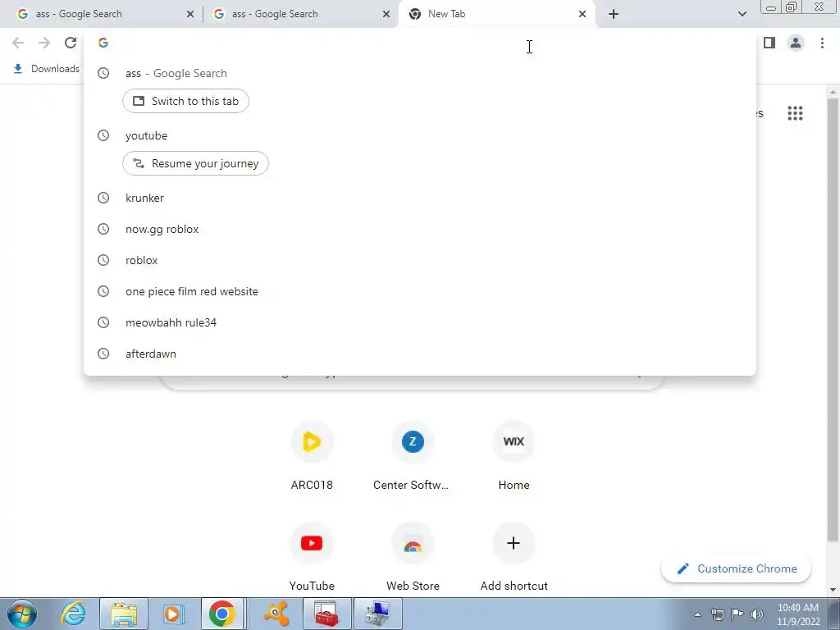Close the second Google Search tab
The image size is (840, 630).
coord(386,14)
